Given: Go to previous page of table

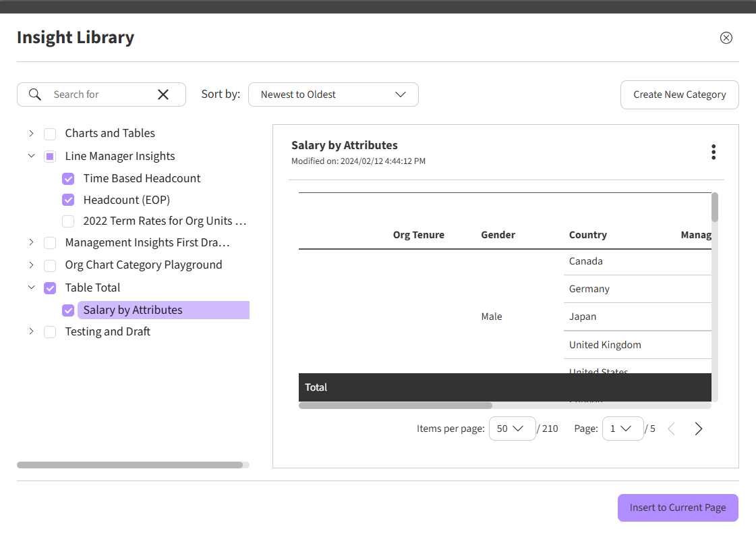Looking at the screenshot, I should (x=671, y=429).
